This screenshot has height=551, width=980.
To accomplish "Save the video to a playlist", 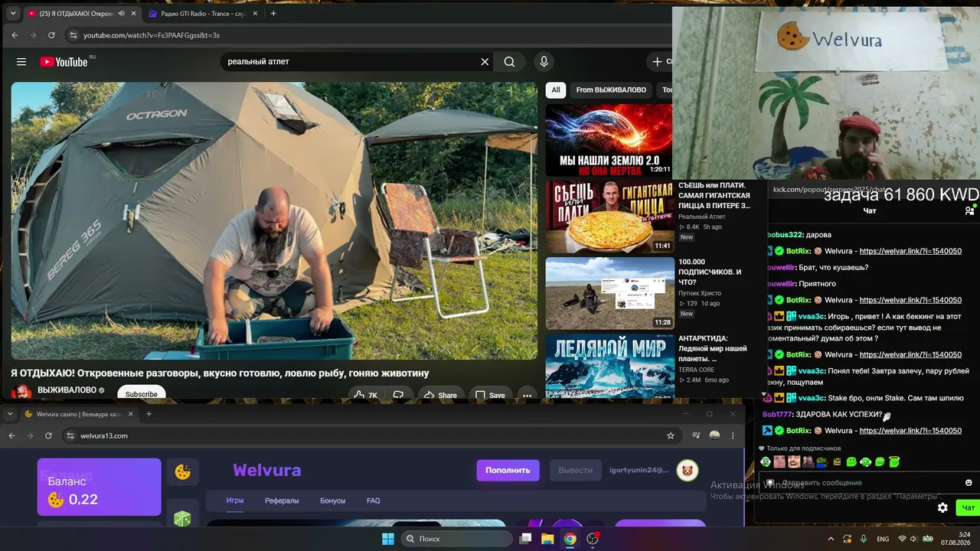I will [x=490, y=395].
